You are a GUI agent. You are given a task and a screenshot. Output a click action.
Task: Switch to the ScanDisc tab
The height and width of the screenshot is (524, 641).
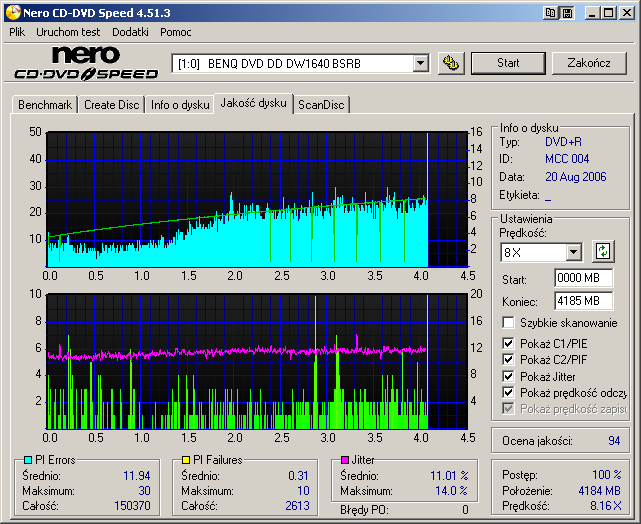coord(321,105)
